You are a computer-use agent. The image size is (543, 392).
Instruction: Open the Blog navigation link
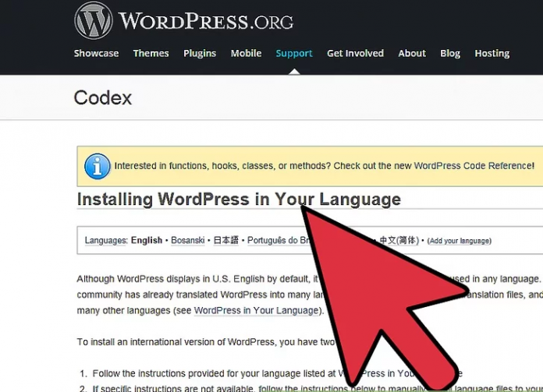click(450, 54)
